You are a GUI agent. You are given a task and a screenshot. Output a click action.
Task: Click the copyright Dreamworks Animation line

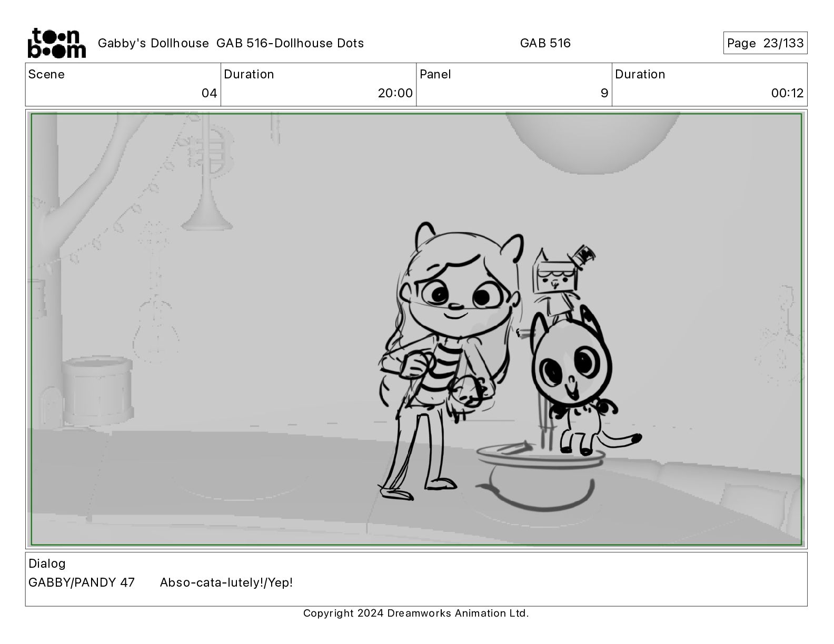coord(416,613)
